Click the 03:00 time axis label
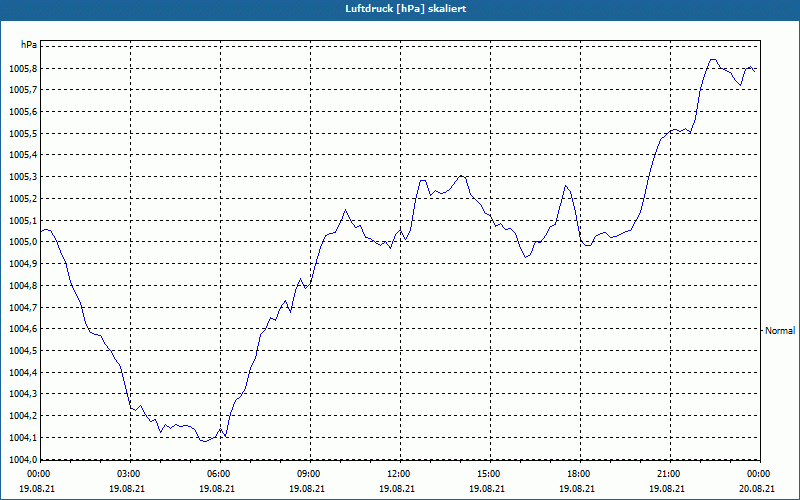This screenshot has width=800, height=500. [x=130, y=474]
